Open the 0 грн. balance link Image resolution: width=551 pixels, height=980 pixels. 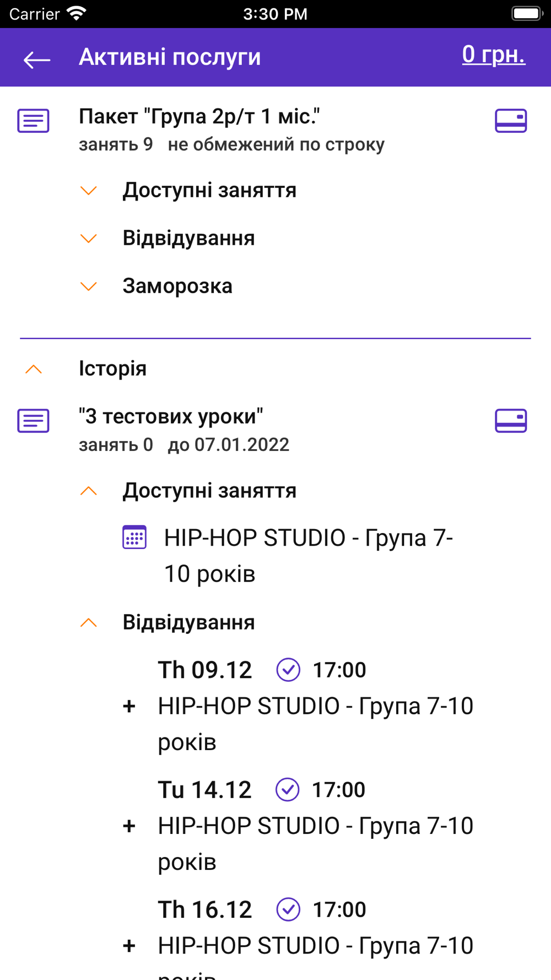pyautogui.click(x=494, y=55)
